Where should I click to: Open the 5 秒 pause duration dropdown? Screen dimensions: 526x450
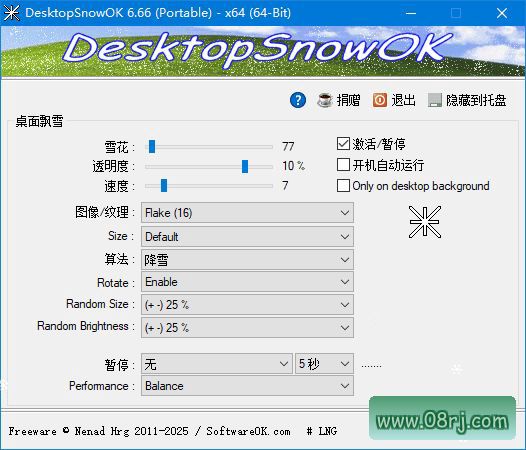tap(324, 364)
